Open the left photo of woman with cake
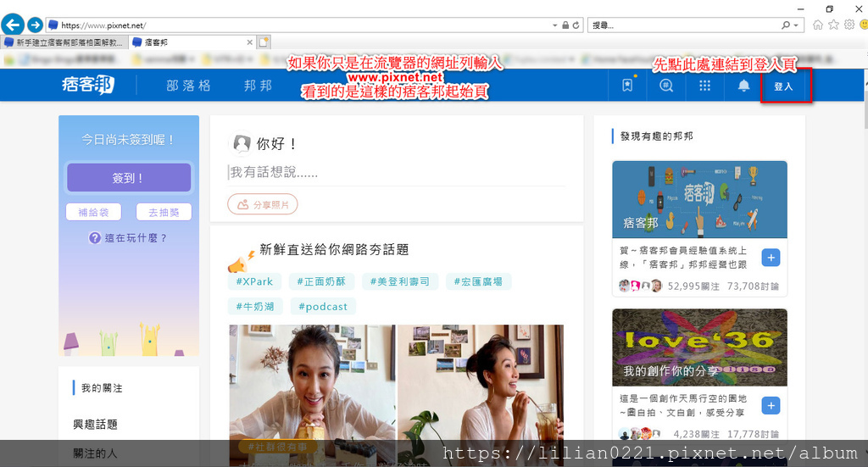The width and height of the screenshot is (868, 467). click(313, 395)
